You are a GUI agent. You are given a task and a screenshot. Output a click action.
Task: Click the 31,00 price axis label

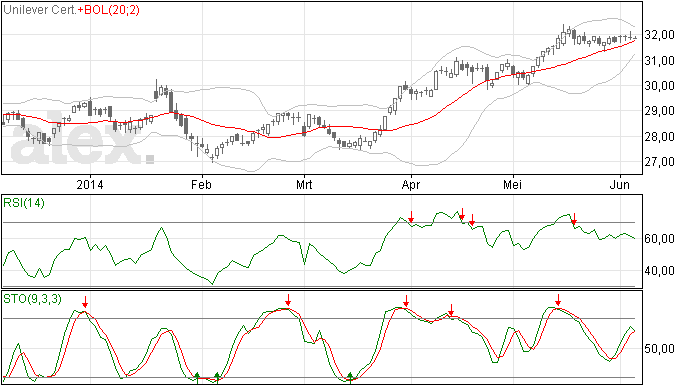(x=659, y=61)
